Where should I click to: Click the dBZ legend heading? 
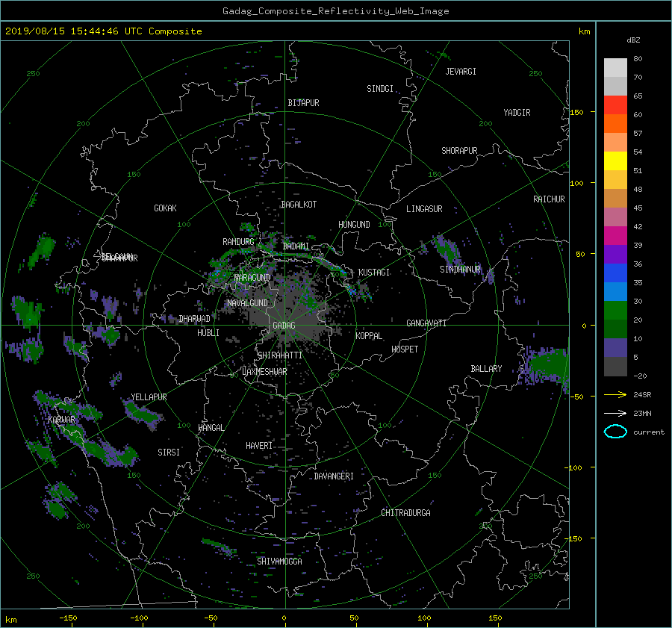pyautogui.click(x=633, y=40)
